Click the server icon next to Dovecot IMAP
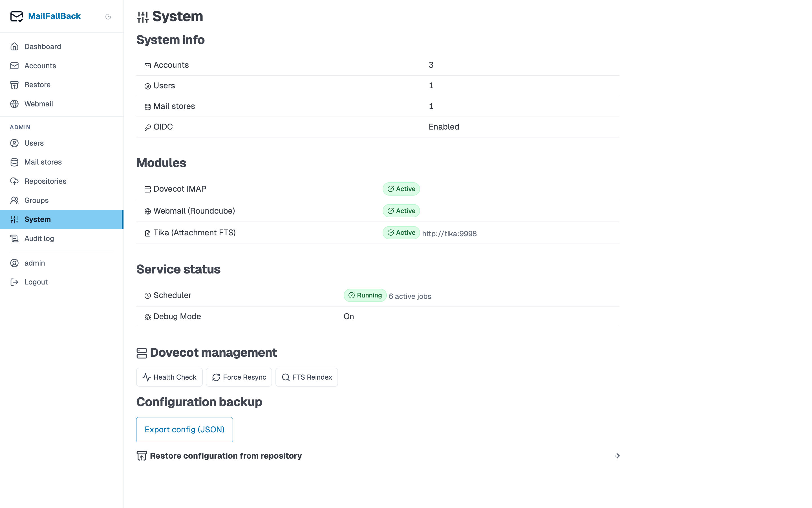The height and width of the screenshot is (508, 812). (148, 189)
